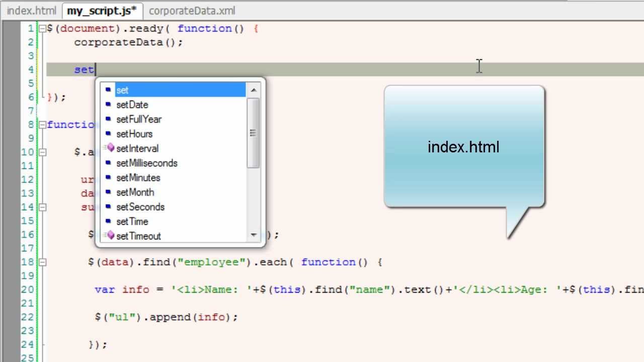This screenshot has width=644, height=362.
Task: Collapse the code fold on line 1
Action: point(43,29)
